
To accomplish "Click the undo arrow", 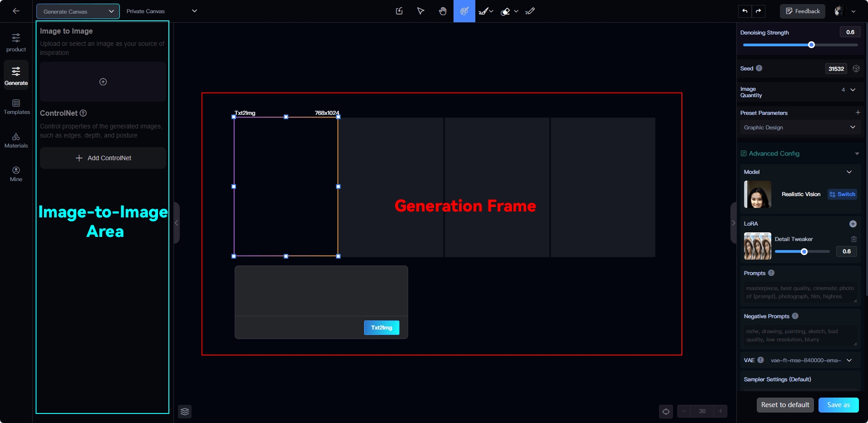I will (x=745, y=11).
